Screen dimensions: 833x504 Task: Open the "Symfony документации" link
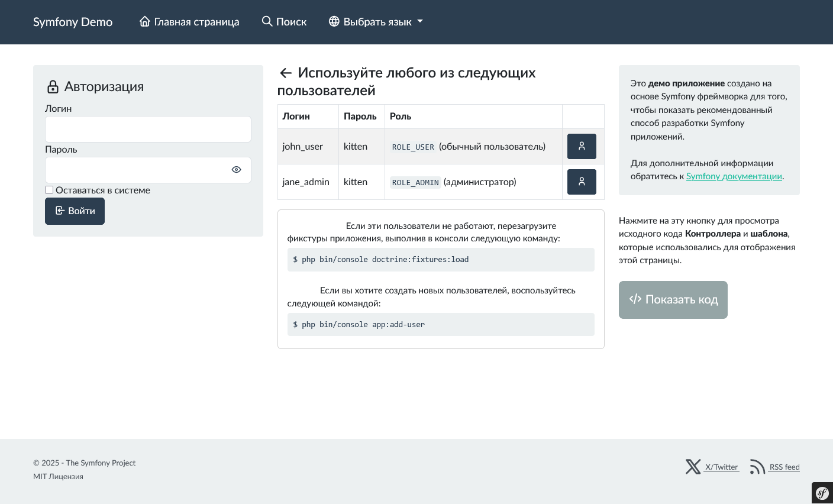pos(734,176)
